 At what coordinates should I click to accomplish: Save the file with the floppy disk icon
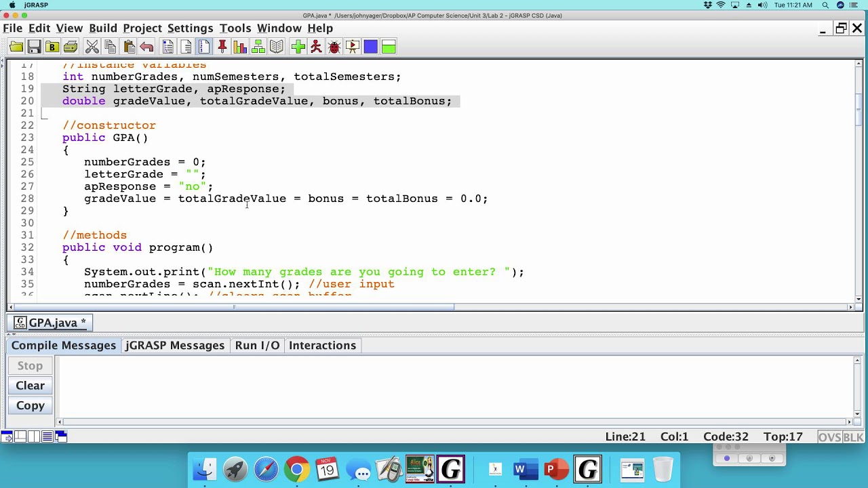[x=34, y=47]
